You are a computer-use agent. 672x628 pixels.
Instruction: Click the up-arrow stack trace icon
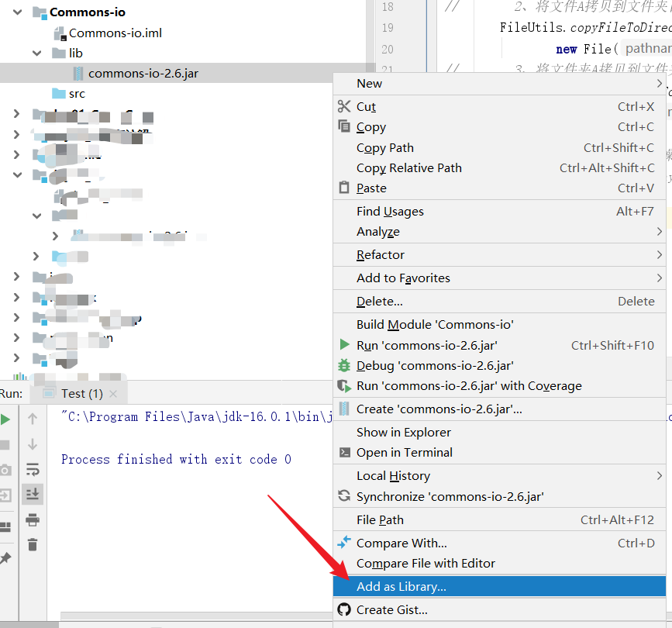pos(33,419)
